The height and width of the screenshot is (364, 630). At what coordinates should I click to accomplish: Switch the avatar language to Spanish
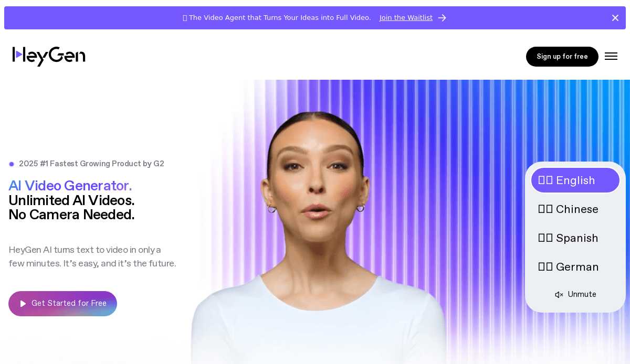point(575,238)
